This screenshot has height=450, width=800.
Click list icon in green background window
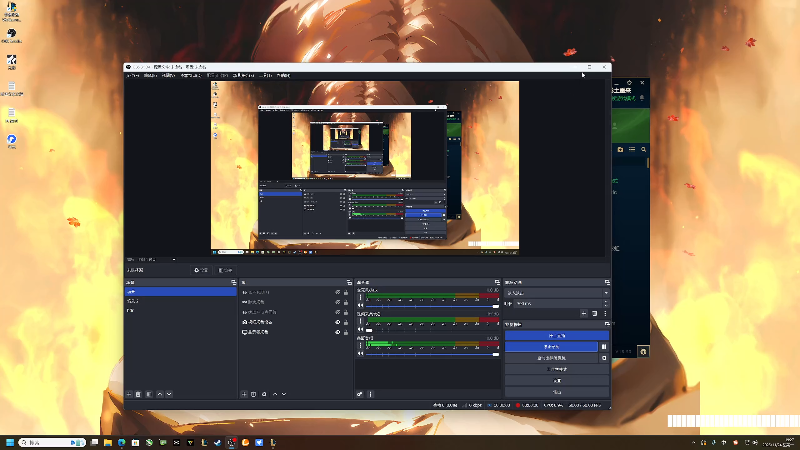point(632,149)
